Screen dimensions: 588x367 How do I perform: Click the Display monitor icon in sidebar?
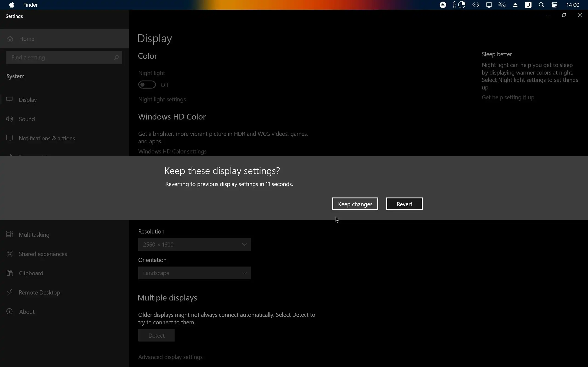10,100
